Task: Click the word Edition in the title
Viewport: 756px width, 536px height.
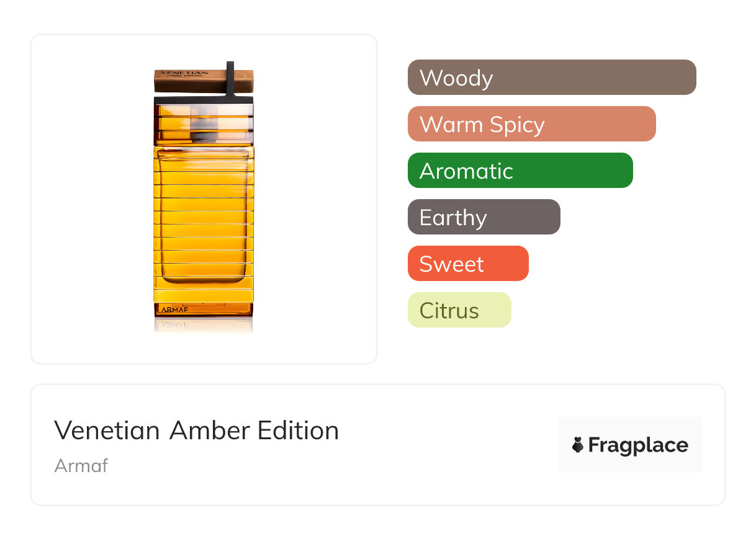Action: 299,431
